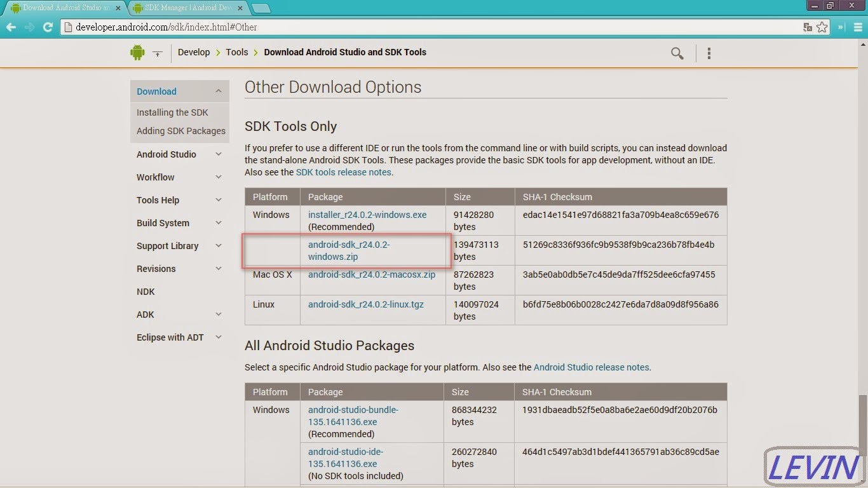Expand the Build System sidebar chevron
The image size is (868, 488).
[x=218, y=223]
